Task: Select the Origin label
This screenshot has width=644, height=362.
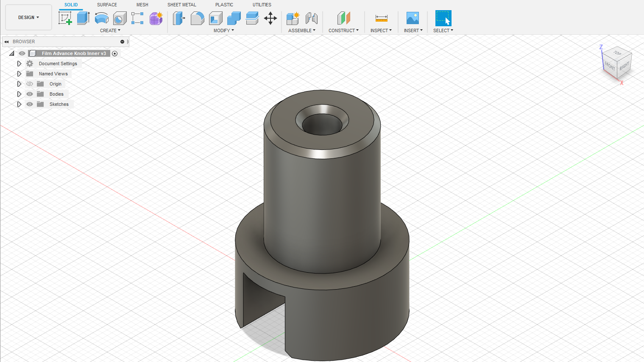Action: 56,84
